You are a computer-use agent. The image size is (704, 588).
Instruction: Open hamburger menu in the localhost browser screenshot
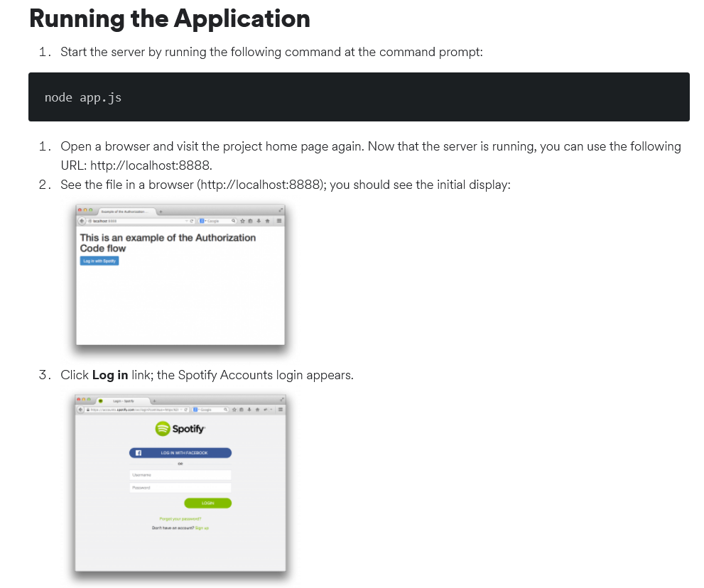click(279, 221)
